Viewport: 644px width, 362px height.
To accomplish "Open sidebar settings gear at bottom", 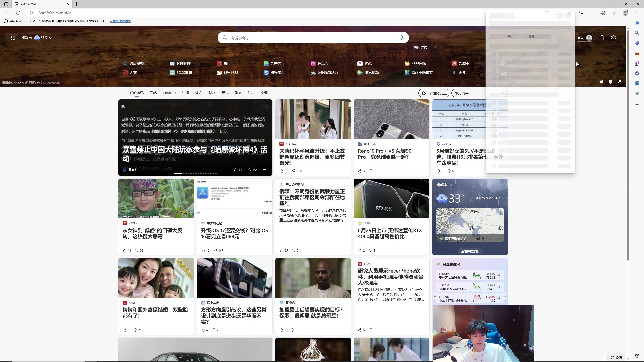I will coord(637,356).
